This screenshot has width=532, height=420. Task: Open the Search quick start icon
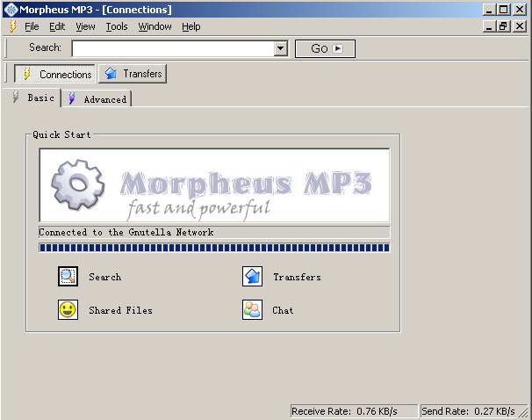pos(68,277)
